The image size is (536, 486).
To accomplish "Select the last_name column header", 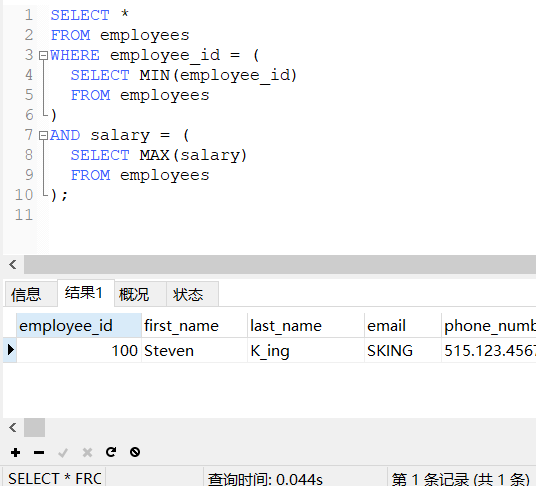I will 306,325.
